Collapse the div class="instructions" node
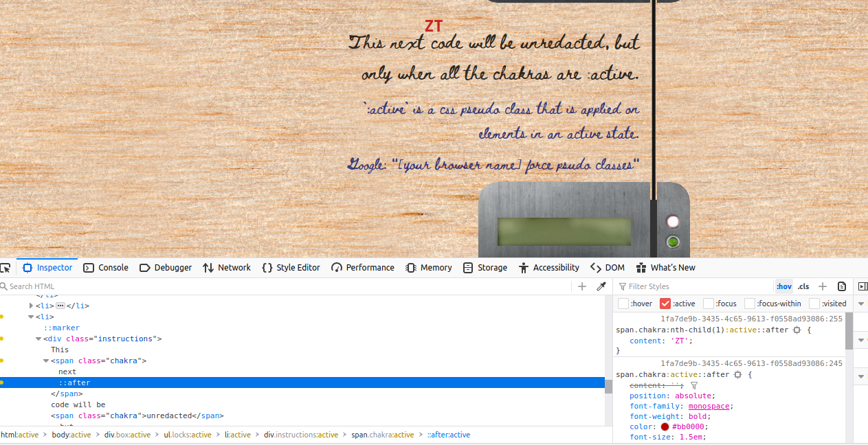 coord(38,339)
